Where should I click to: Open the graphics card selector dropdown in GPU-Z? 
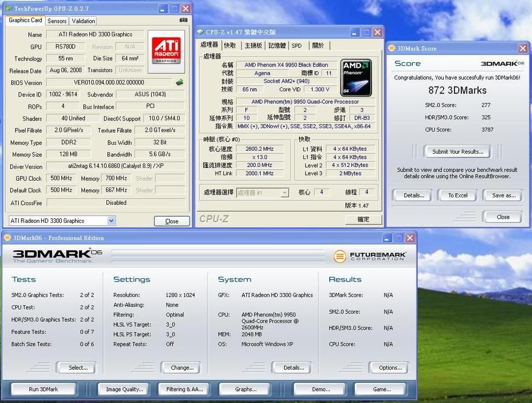pos(111,221)
